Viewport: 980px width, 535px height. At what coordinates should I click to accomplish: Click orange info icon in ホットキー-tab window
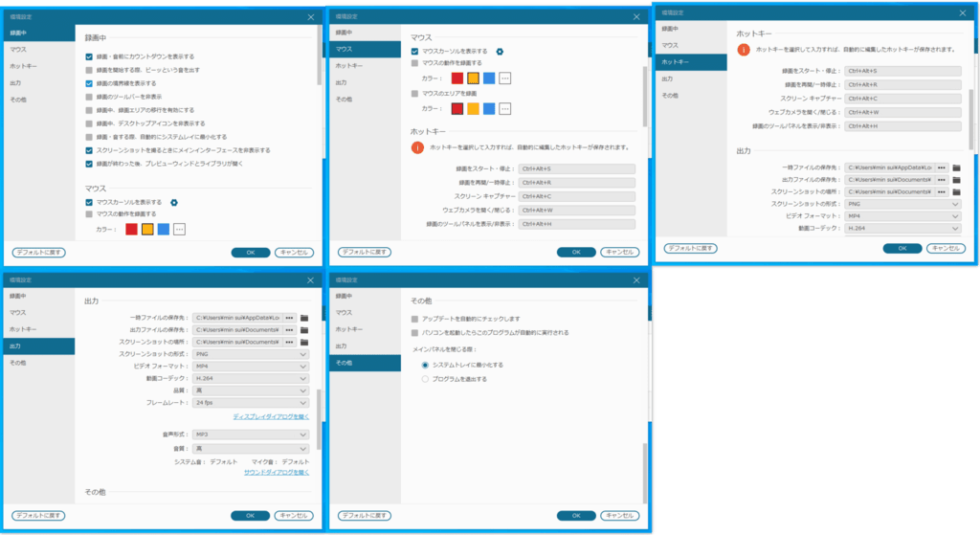click(x=743, y=49)
